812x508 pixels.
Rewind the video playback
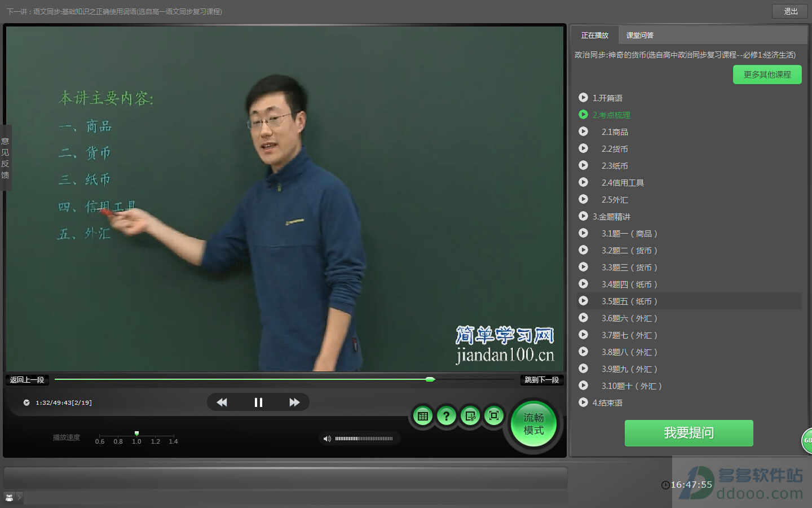222,402
